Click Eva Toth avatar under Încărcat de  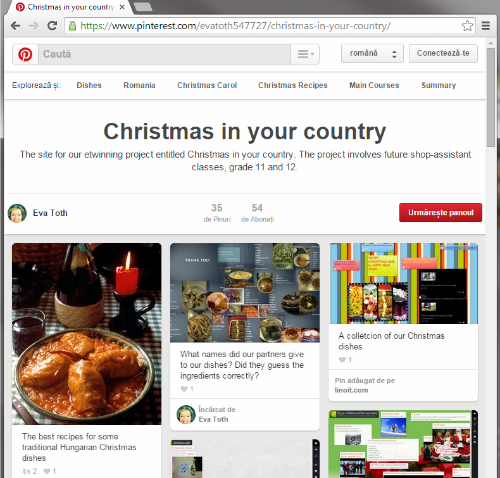click(x=186, y=414)
